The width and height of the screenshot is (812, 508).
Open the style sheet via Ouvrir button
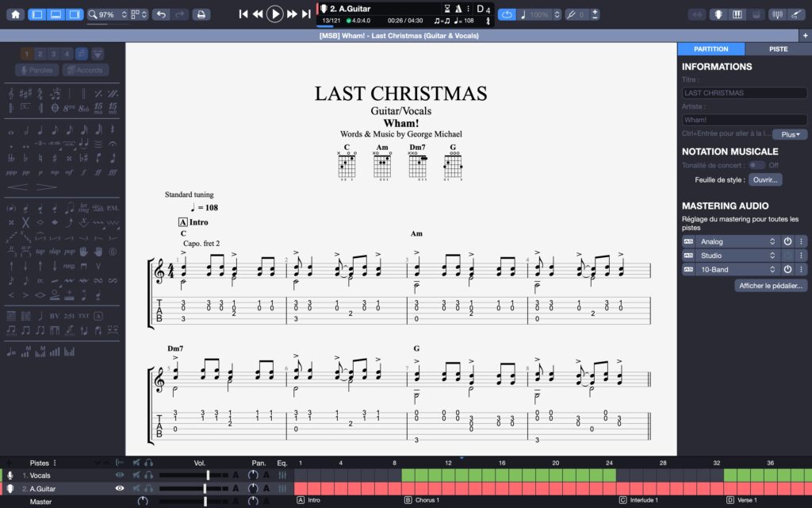pos(766,179)
